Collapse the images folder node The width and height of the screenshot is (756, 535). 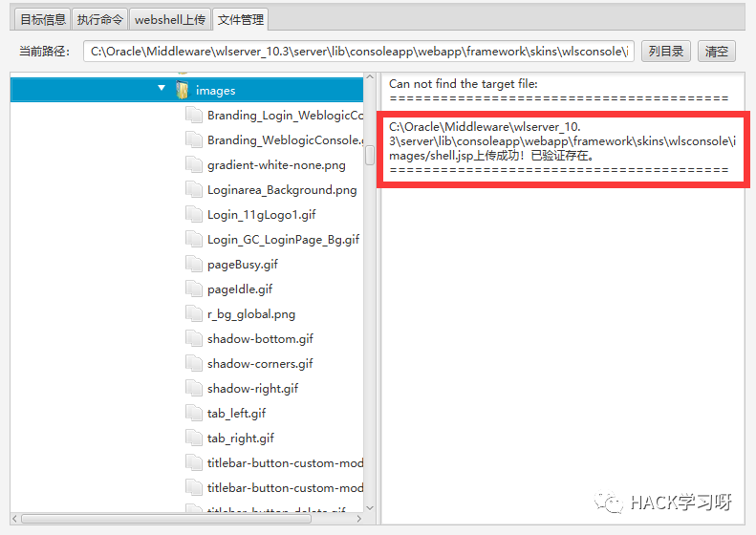[162, 88]
